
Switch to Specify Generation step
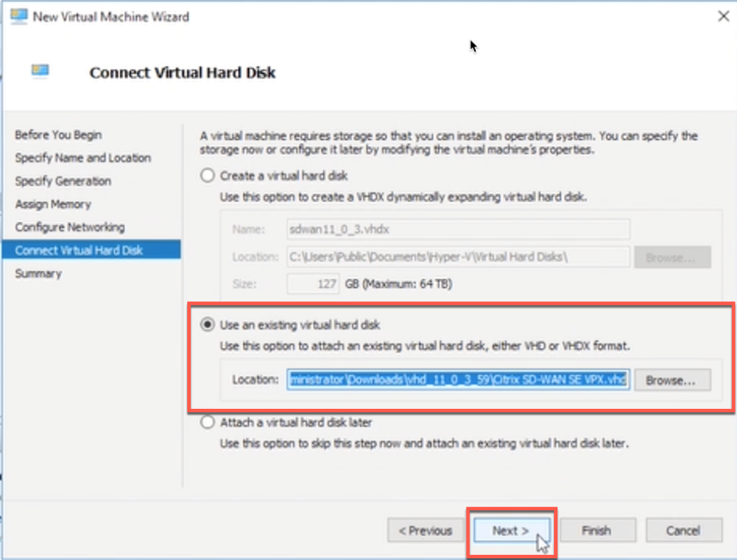(x=63, y=181)
